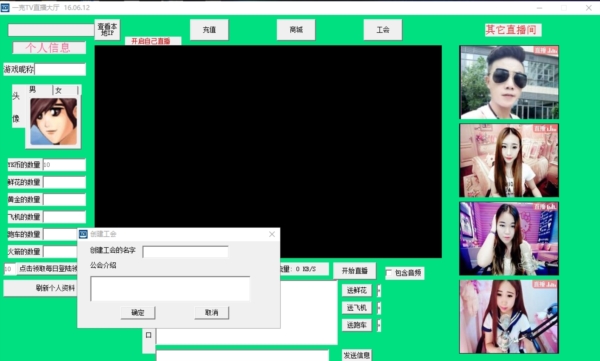Click the IP address field at top left

(x=51, y=30)
